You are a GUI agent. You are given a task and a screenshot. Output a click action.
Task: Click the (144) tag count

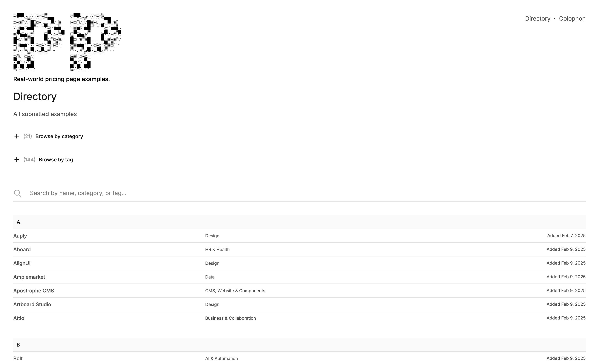(29, 160)
